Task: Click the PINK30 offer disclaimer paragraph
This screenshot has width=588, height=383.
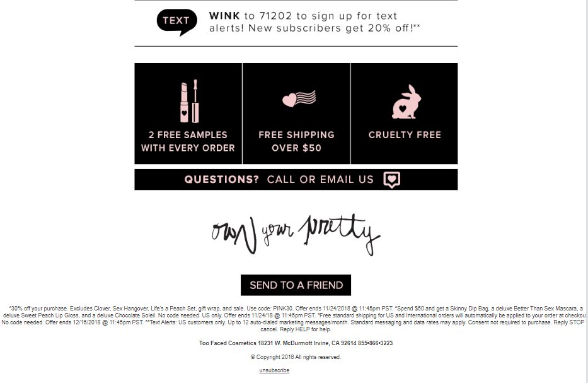Action: (x=294, y=319)
